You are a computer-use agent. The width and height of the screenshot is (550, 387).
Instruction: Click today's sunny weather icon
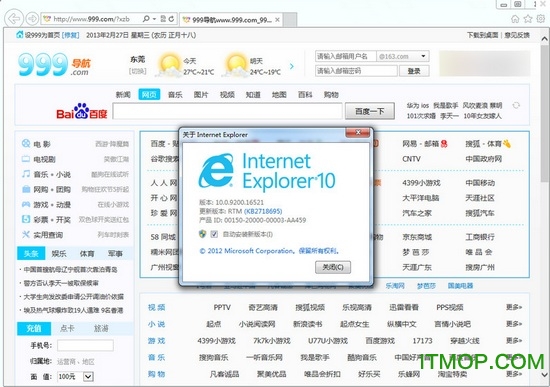pyautogui.click(x=170, y=65)
